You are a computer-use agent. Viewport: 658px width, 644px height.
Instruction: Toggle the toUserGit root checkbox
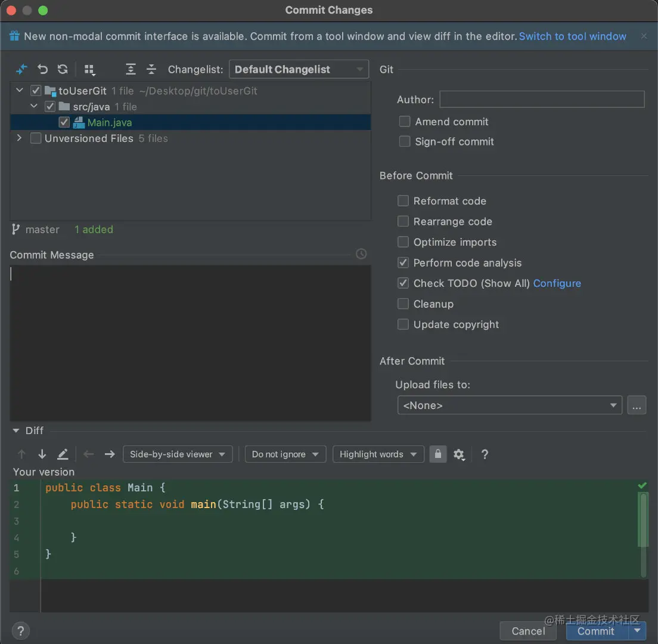tap(36, 91)
